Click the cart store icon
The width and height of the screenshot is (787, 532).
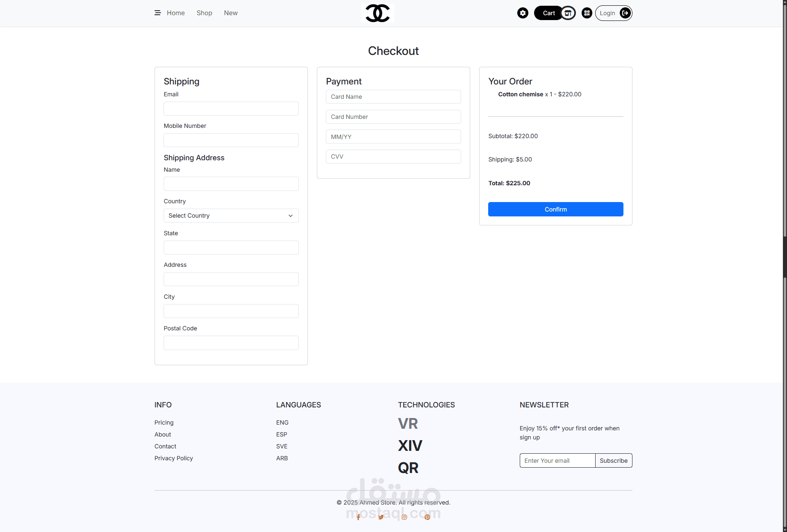point(568,13)
